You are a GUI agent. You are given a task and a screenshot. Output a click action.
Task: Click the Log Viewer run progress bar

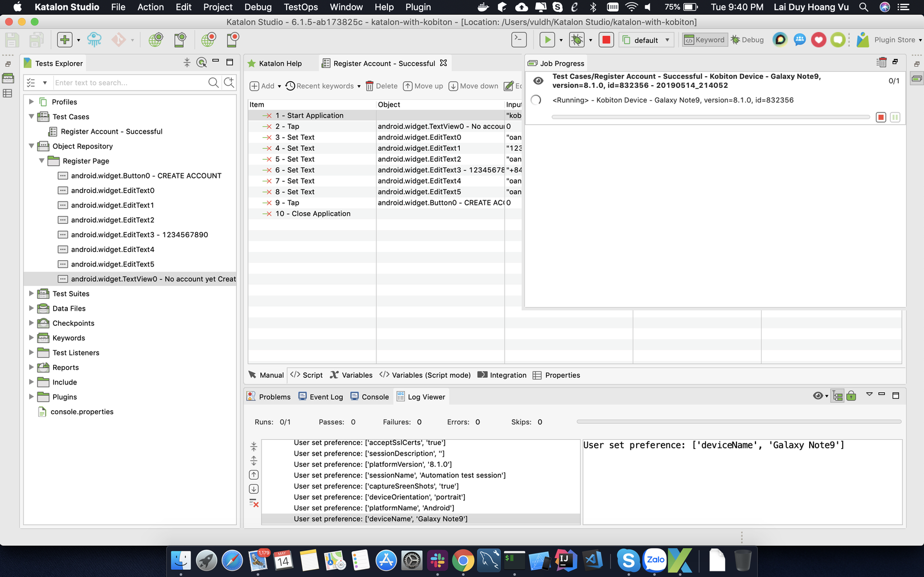click(739, 421)
